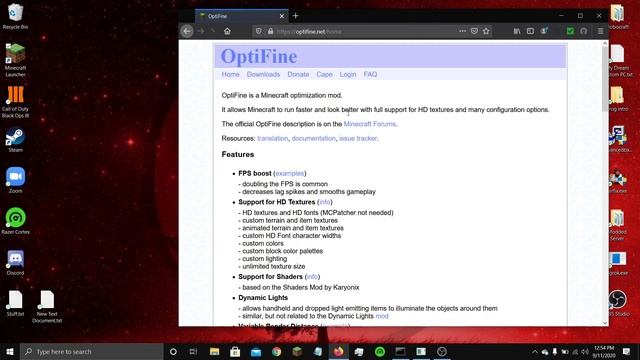The width and height of the screenshot is (640, 360).
Task: Click the green checkmark extension icon
Action: (x=571, y=31)
